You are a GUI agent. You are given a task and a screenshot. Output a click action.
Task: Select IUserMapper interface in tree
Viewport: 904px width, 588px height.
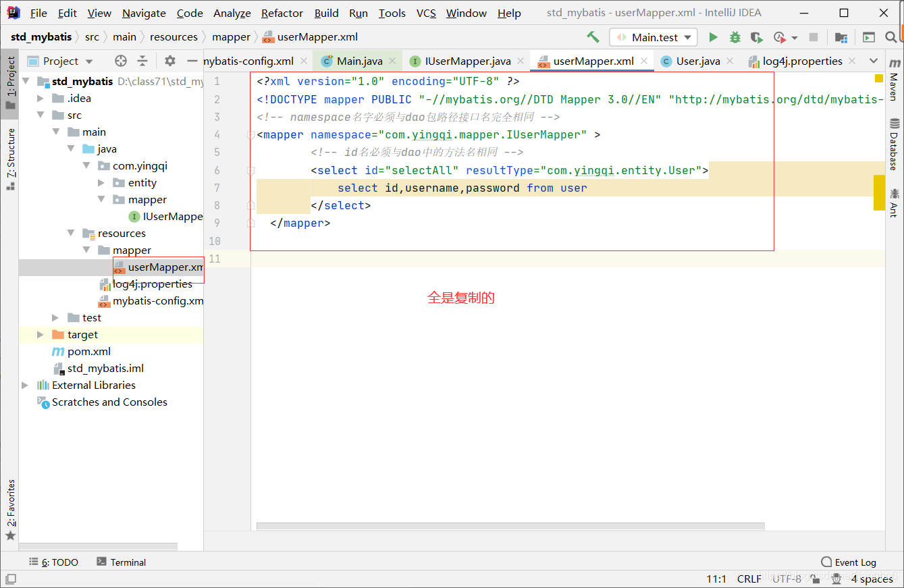coord(165,217)
